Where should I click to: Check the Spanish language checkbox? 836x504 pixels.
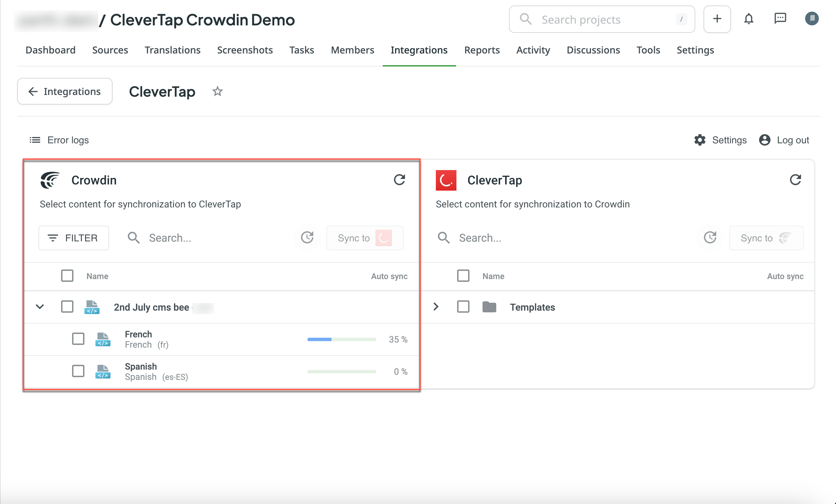pyautogui.click(x=78, y=371)
